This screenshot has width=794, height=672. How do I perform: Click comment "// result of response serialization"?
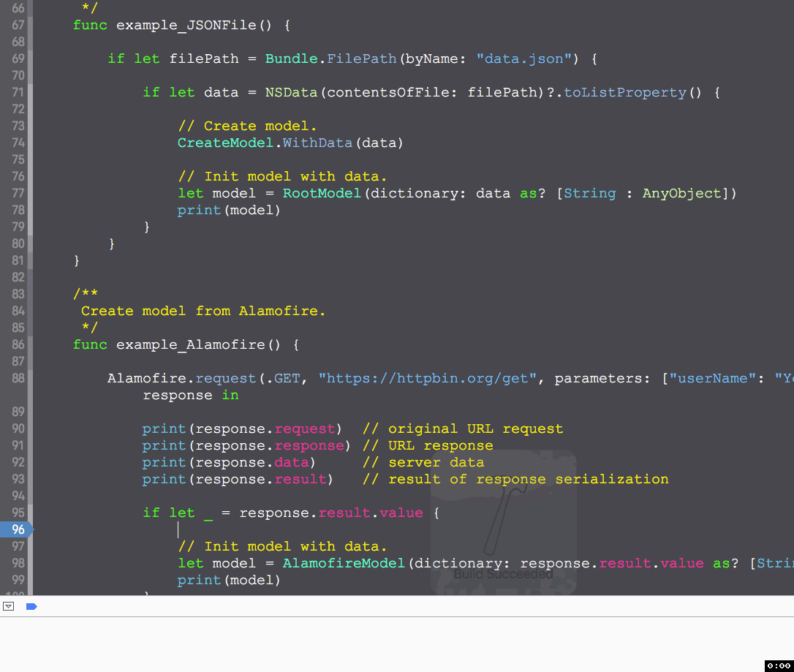[x=515, y=479]
